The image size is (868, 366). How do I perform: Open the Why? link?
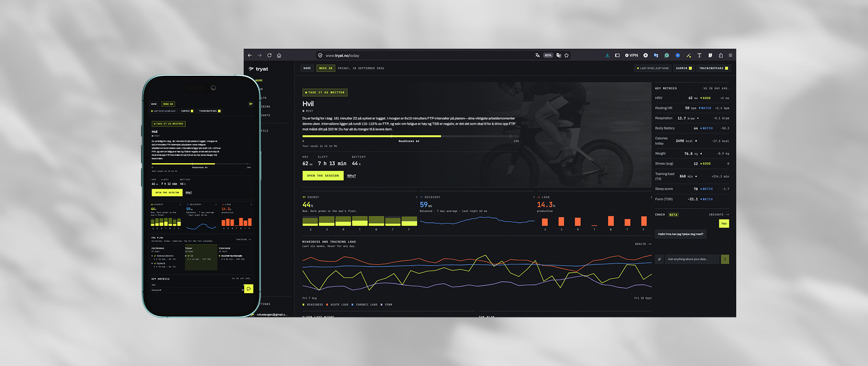click(x=351, y=176)
